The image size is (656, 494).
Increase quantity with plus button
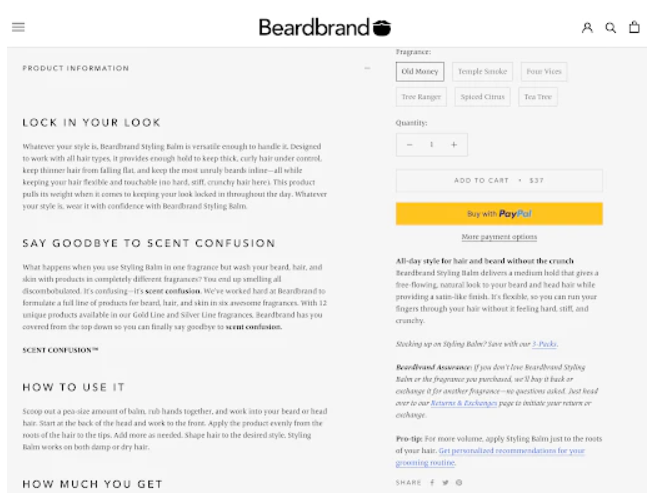[453, 145]
